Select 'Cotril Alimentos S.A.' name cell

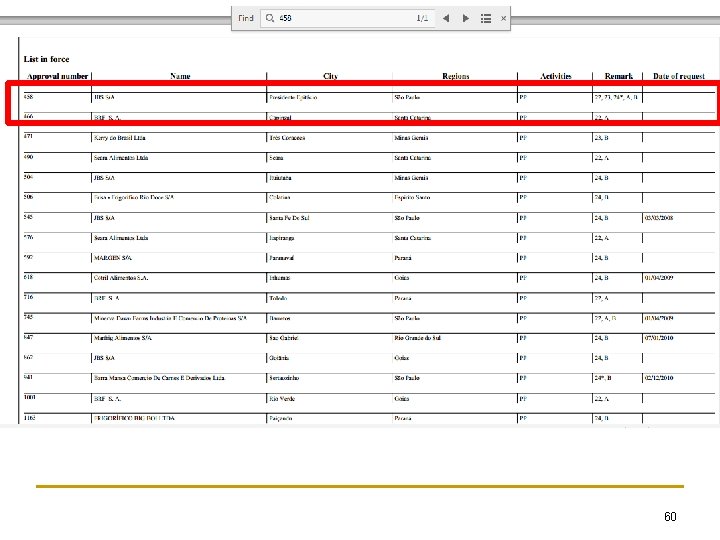pyautogui.click(x=121, y=278)
